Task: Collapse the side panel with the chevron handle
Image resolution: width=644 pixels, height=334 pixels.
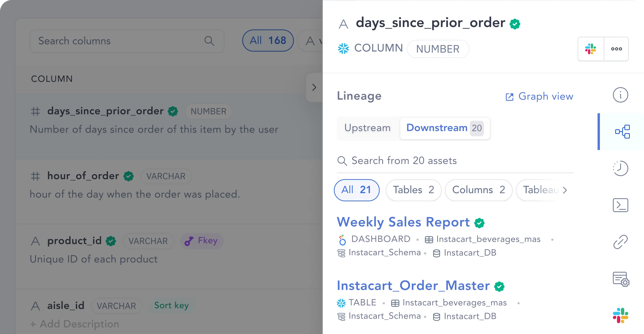Action: (314, 87)
